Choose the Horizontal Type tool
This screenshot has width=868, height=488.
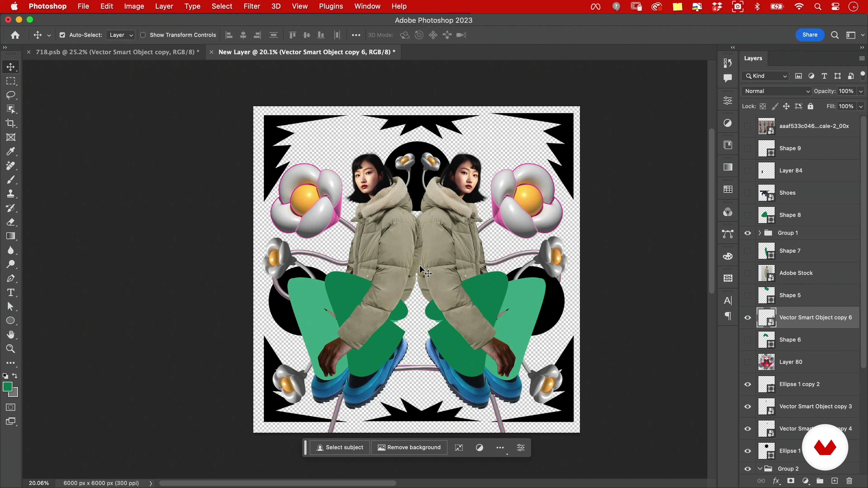point(11,293)
